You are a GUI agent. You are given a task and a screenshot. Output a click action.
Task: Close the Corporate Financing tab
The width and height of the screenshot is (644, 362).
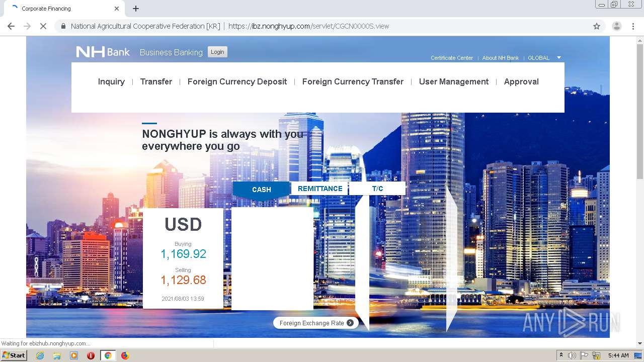pyautogui.click(x=117, y=9)
